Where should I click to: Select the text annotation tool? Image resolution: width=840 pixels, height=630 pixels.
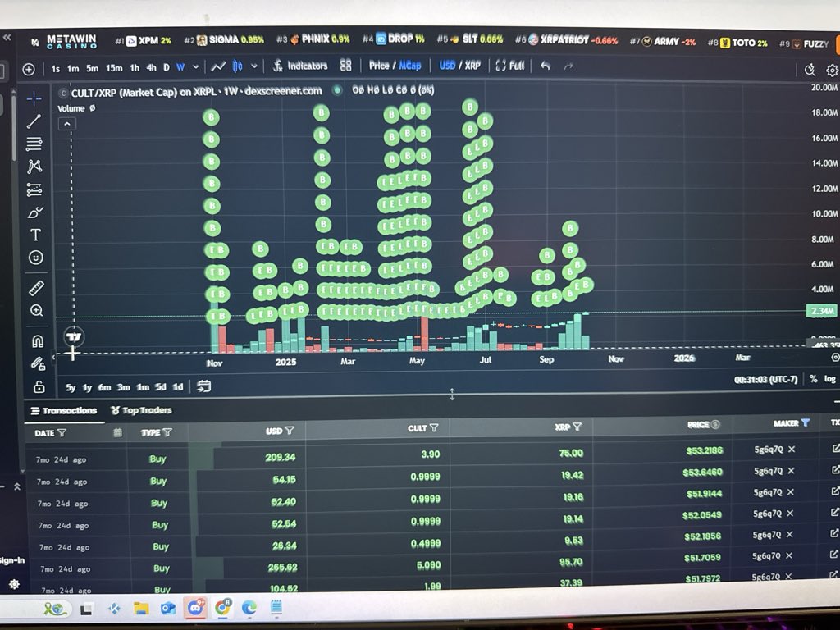tap(34, 234)
